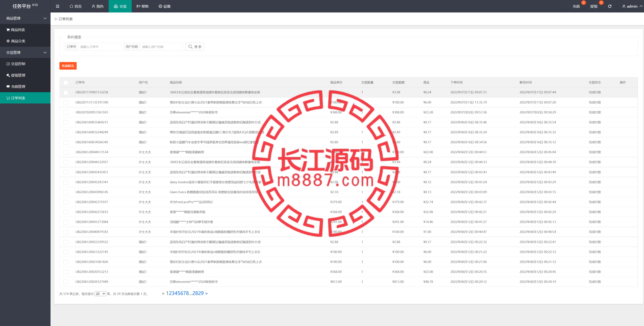Open the 充值 recharge notification
The image size is (644, 326).
[576, 6]
